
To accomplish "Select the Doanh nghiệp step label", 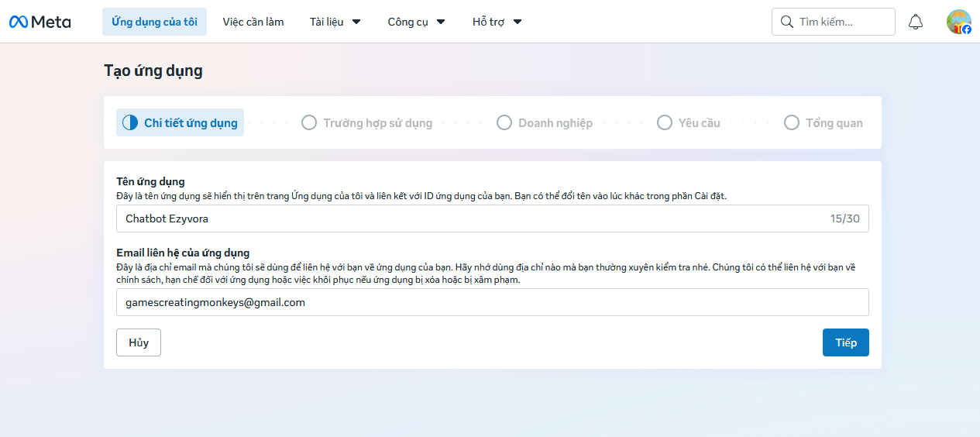I will click(x=555, y=123).
